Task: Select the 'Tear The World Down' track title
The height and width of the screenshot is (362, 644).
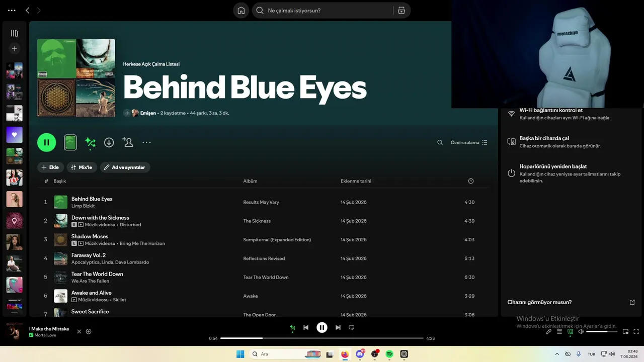Action: pos(97,274)
